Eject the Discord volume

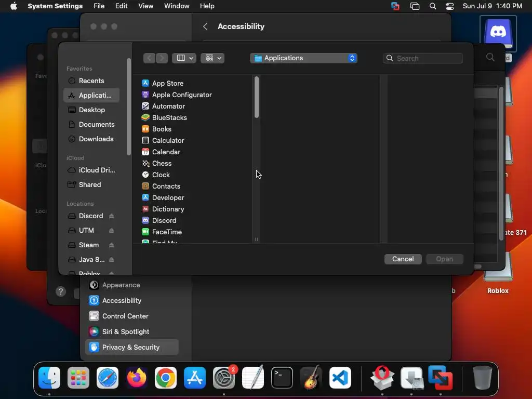pyautogui.click(x=112, y=216)
